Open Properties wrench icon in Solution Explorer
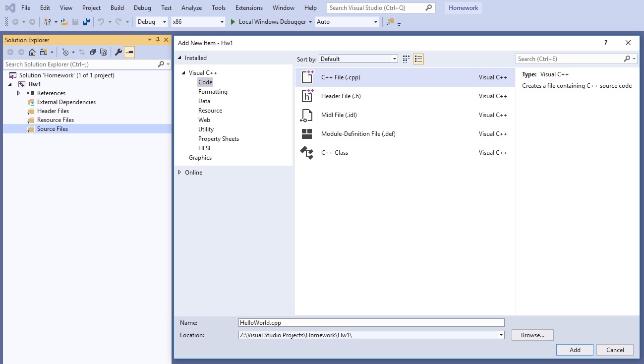Image resolution: width=644 pixels, height=364 pixels. point(118,52)
